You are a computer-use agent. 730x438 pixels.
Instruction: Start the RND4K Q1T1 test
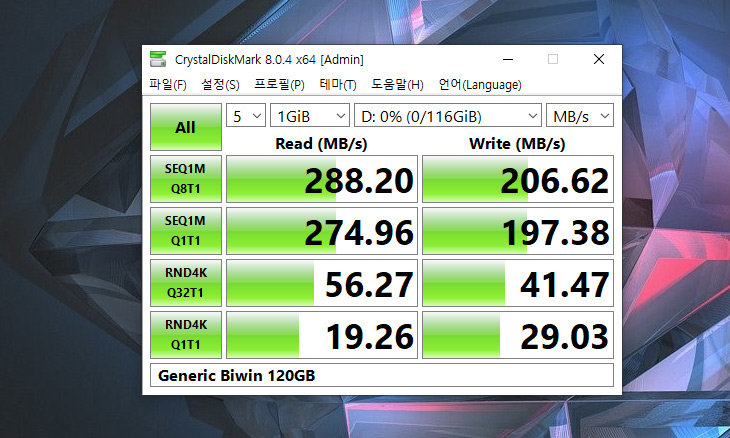(186, 335)
